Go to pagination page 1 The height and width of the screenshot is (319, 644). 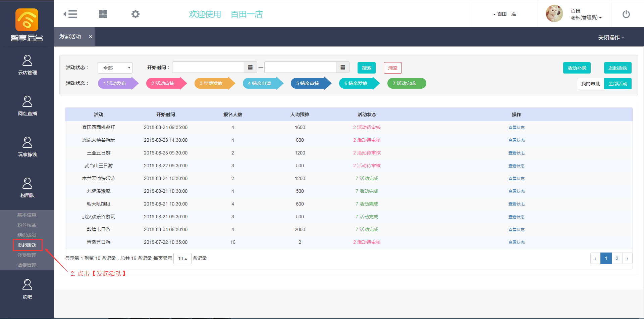point(606,258)
